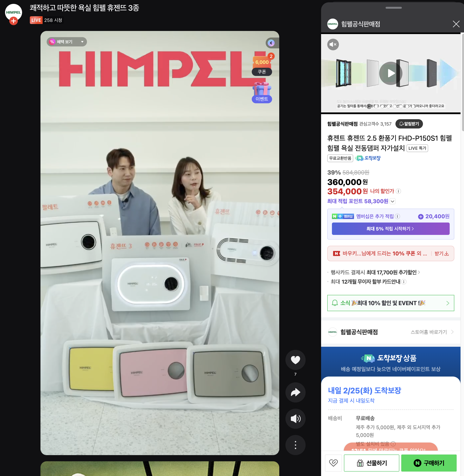Download 10% coupon via 받기
The image size is (464, 476).
(x=442, y=253)
